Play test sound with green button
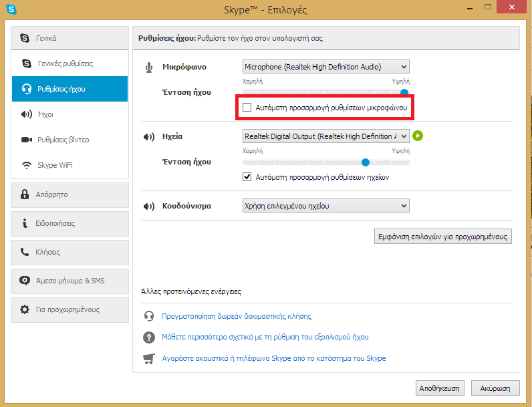The image size is (532, 407). click(x=418, y=136)
